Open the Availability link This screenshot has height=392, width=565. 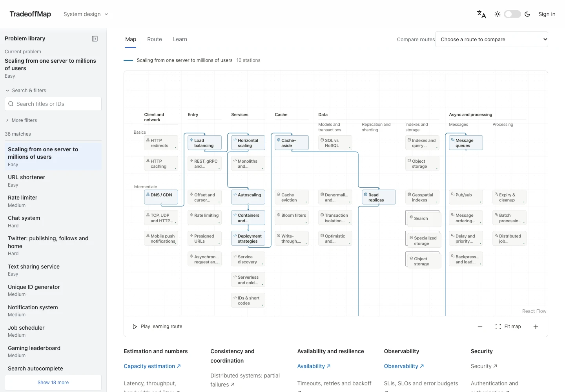[x=314, y=366]
